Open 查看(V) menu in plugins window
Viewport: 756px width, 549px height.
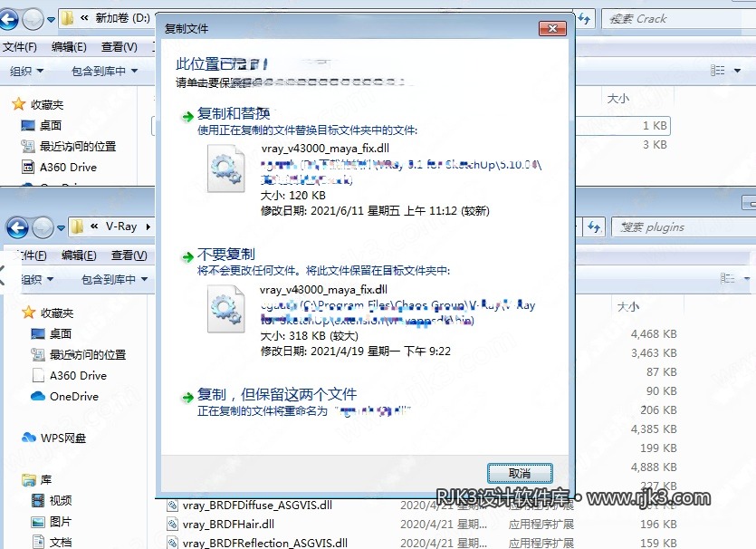129,255
